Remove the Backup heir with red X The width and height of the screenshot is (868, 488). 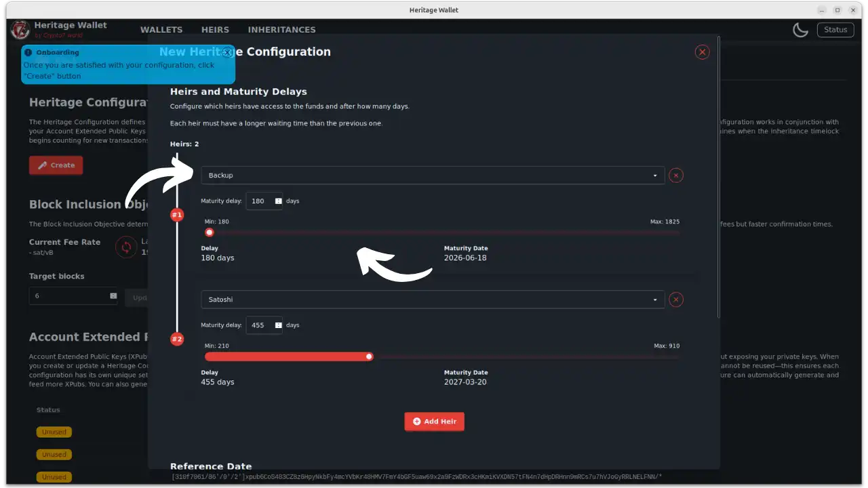[x=675, y=175]
